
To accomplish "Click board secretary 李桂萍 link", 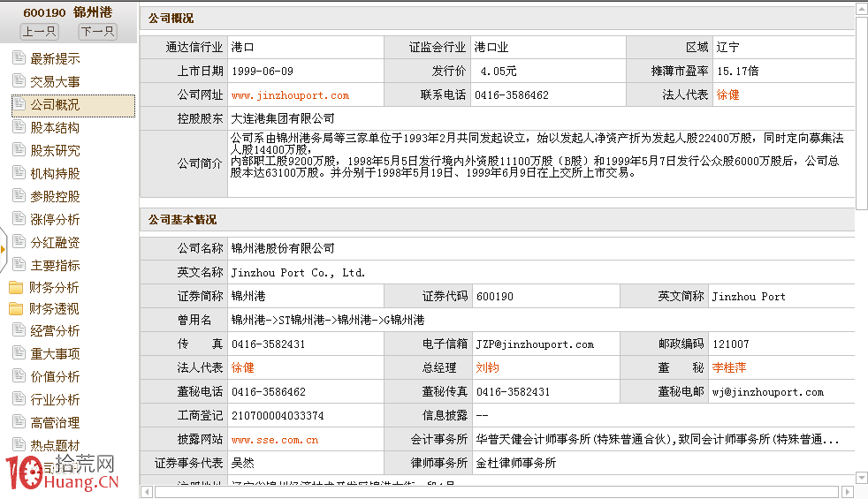I will 729,367.
